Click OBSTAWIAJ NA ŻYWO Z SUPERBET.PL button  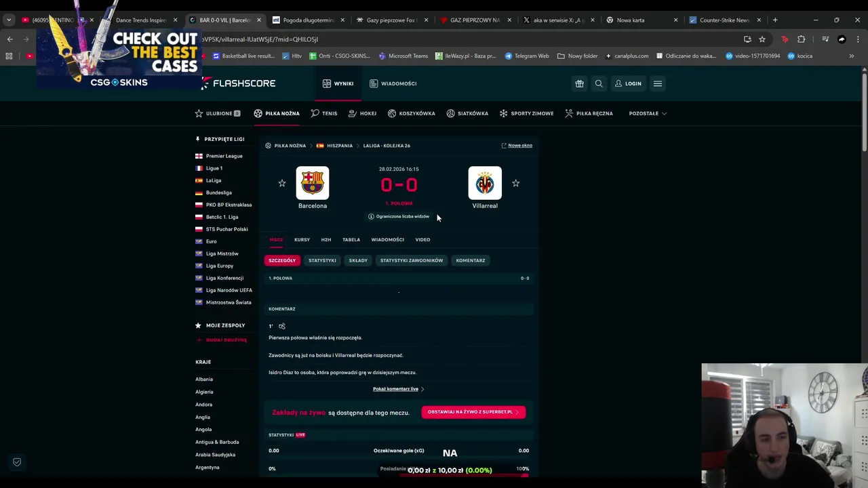coord(473,411)
